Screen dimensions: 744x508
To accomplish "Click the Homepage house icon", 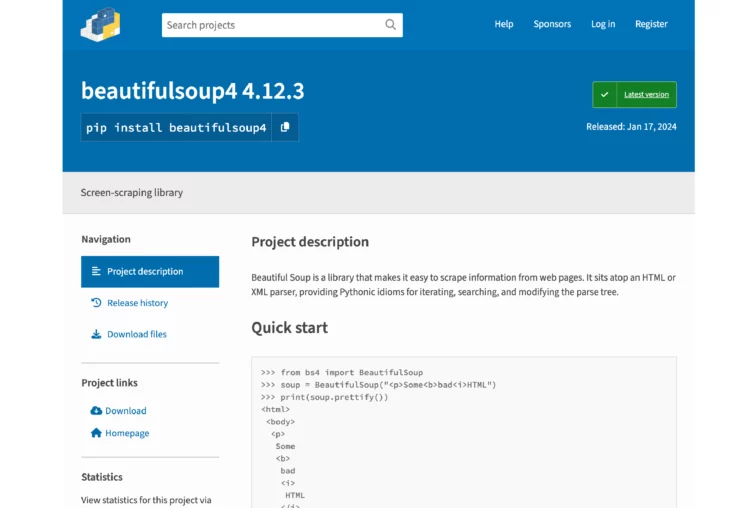I will [x=96, y=433].
